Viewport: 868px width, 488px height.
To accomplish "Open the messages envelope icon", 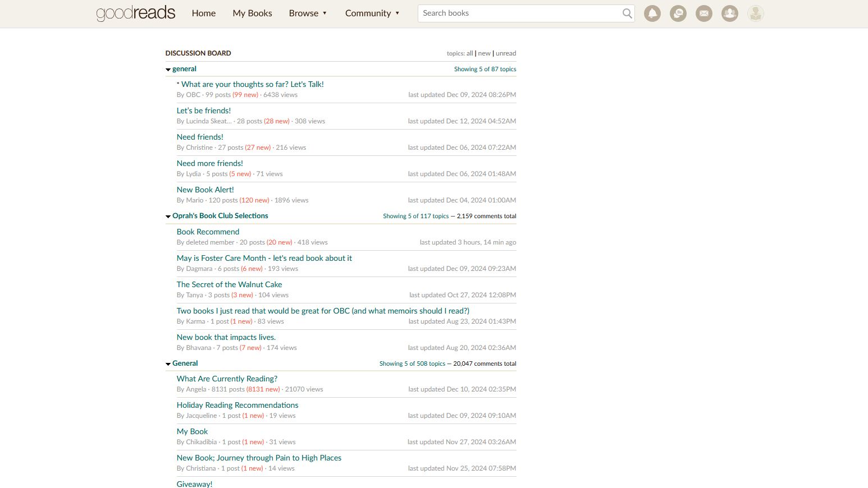I will tap(704, 13).
